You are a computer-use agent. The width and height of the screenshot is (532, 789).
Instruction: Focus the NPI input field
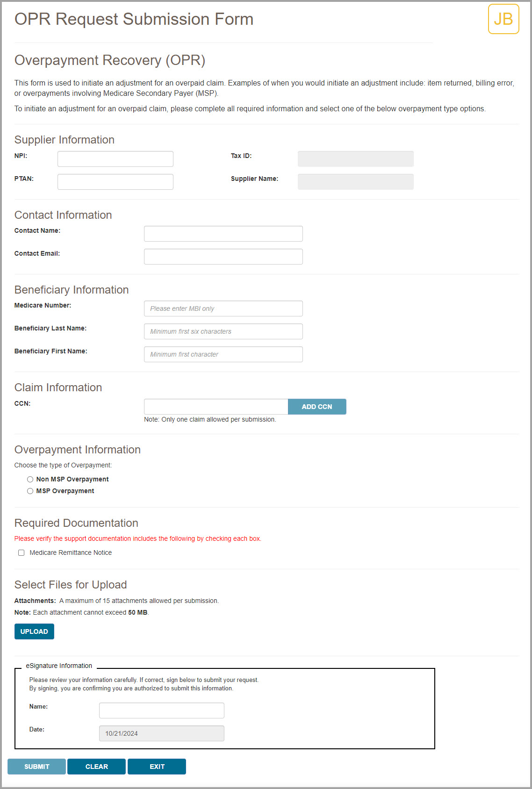tap(115, 159)
